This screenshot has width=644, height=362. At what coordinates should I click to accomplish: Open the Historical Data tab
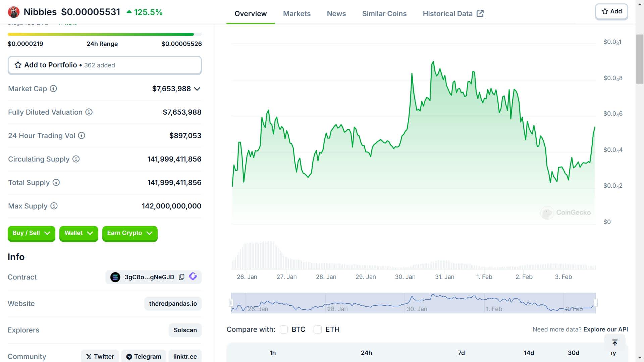[453, 14]
